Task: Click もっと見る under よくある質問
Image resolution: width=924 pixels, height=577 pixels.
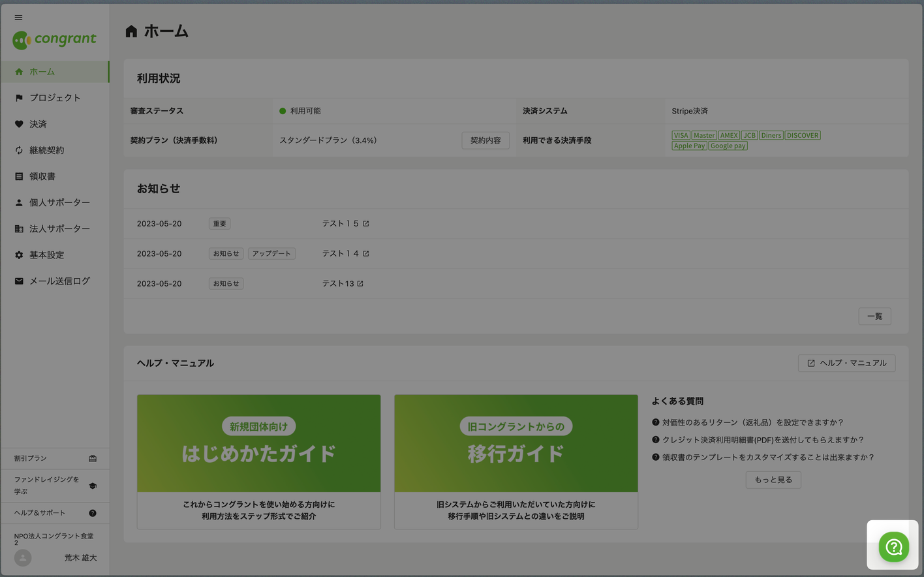Action: tap(773, 480)
